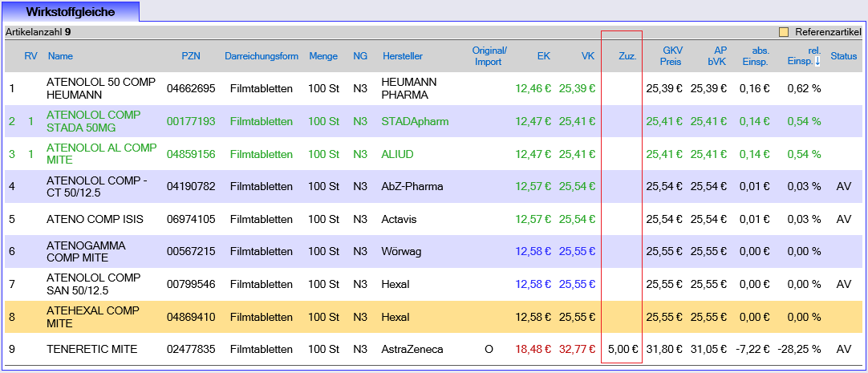This screenshot has width=868, height=373.
Task: Sort by rel. Einsp. column arrow
Action: [817, 62]
